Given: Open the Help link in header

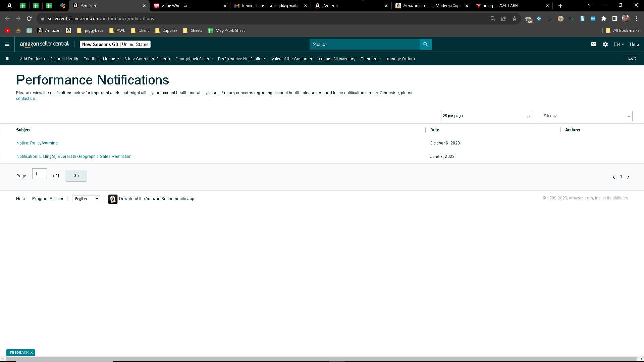Looking at the screenshot, I should 634,44.
